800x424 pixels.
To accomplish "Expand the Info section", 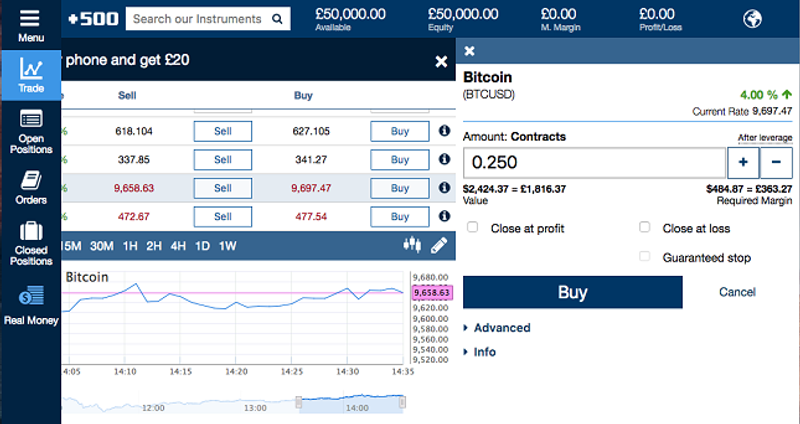I will tap(480, 352).
